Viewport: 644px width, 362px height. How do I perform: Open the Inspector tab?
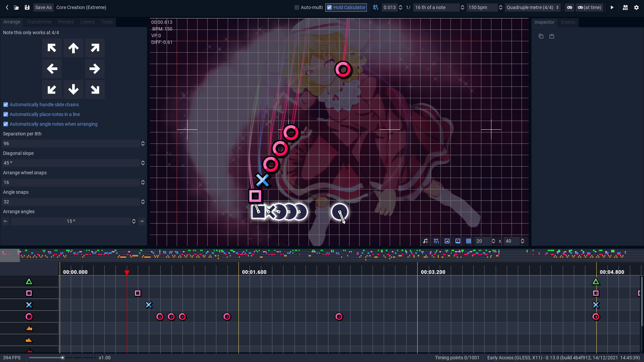point(544,22)
